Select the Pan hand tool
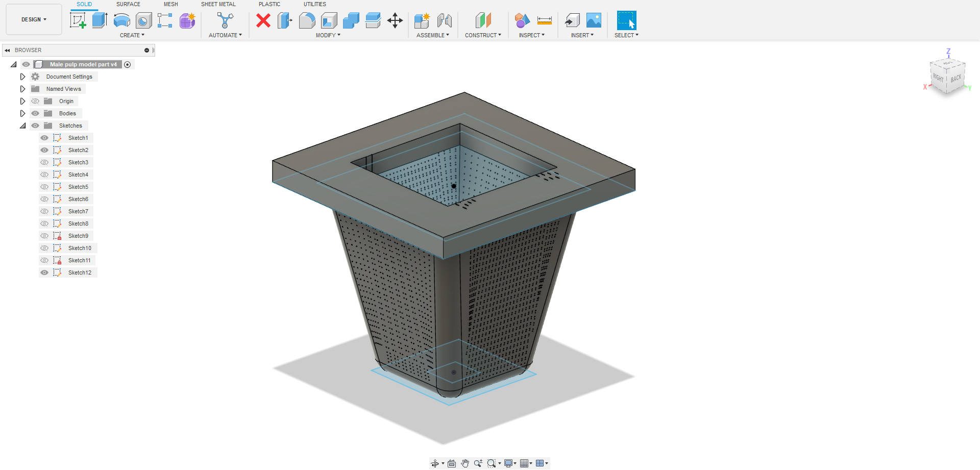980x470 pixels. (x=465, y=463)
